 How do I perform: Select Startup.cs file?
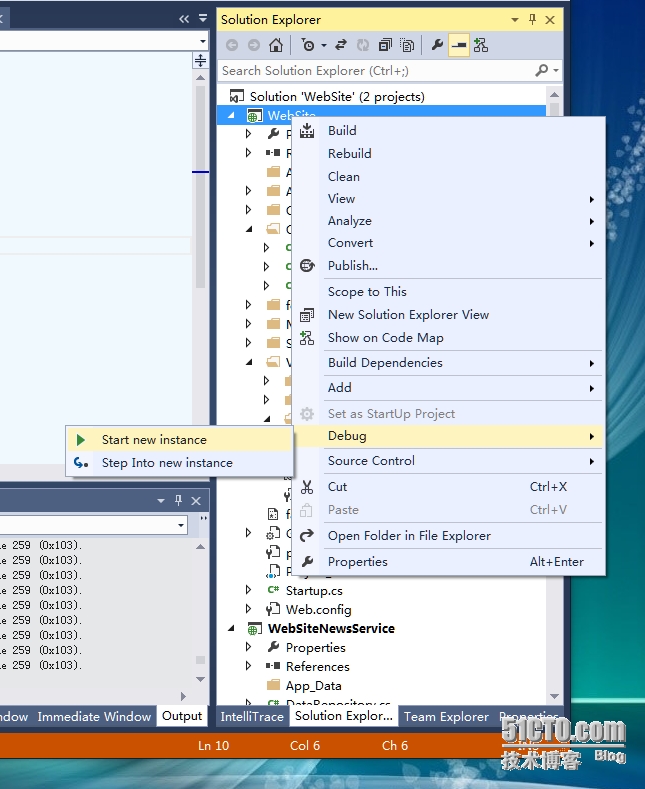314,591
